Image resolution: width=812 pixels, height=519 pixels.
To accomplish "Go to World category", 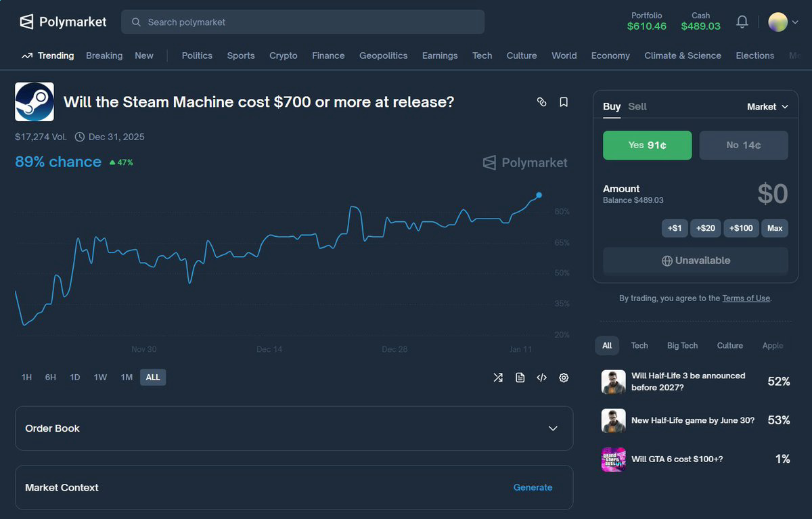I will (564, 55).
